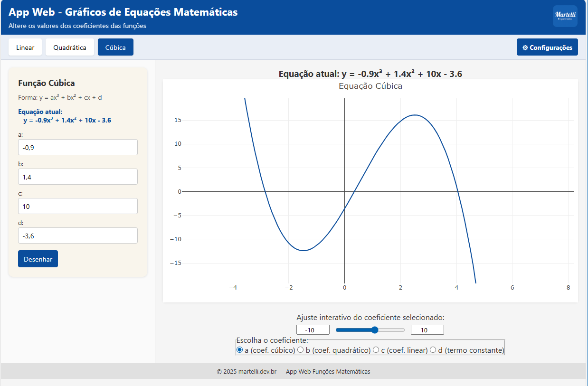Choose radio b (coef. quadrático)
This screenshot has height=386, width=588.
click(x=301, y=350)
